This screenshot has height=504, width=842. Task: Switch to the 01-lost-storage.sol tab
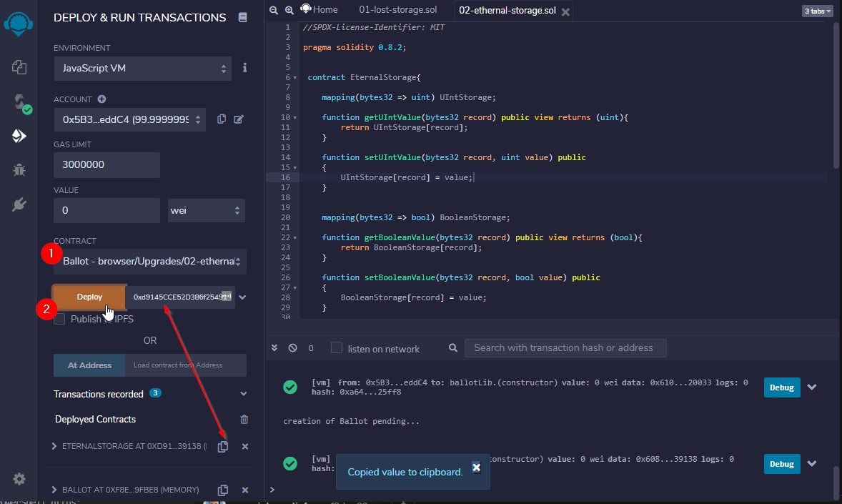(398, 10)
